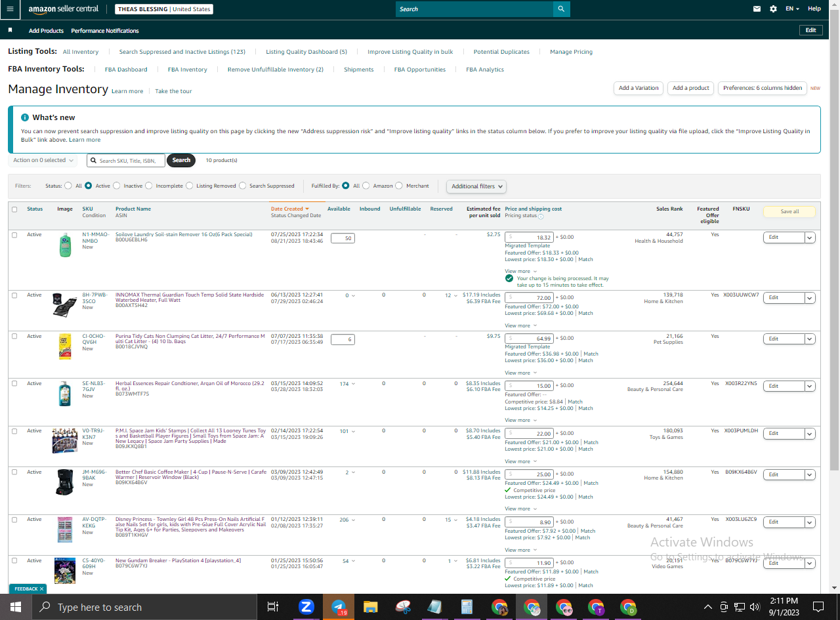Image resolution: width=840 pixels, height=620 pixels.
Task: Click the Add a Variation button
Action: tap(639, 88)
